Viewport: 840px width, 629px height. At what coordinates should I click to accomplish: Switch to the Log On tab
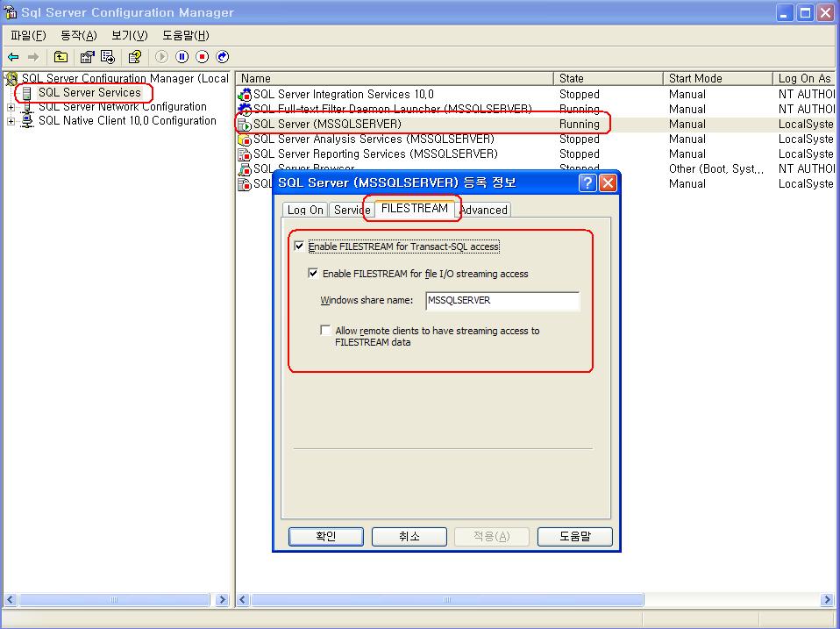click(x=305, y=210)
